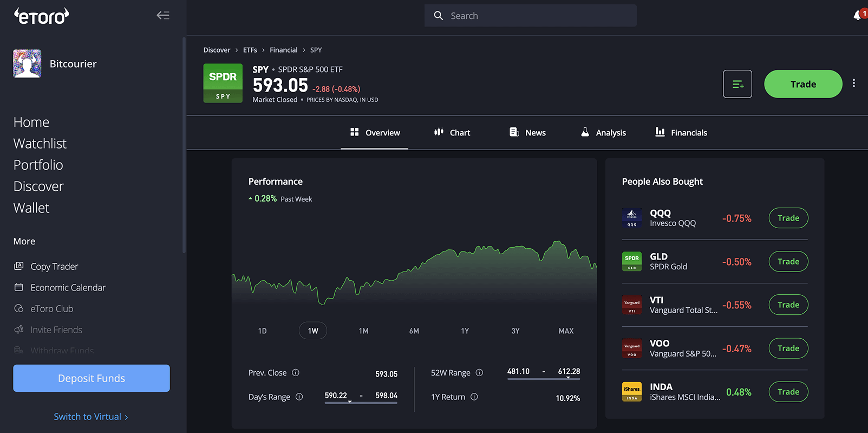Screen dimensions: 868x433
Task: Select the 1D chart period
Action: [263, 331]
